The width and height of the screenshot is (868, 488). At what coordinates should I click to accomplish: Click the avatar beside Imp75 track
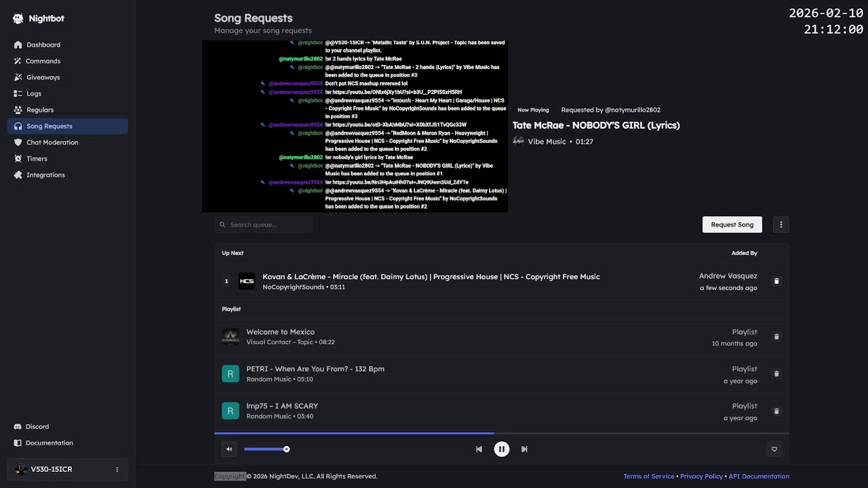pos(231,411)
